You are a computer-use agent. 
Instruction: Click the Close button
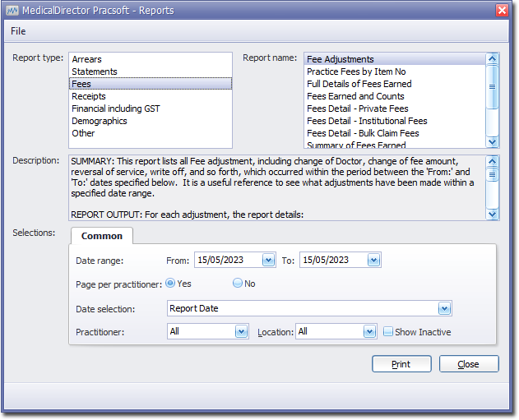[x=469, y=364]
